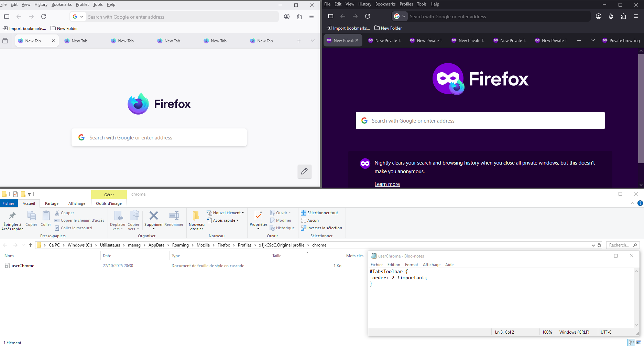Image resolution: width=644 pixels, height=346 pixels.
Task: Close the active New Tab in left Firefox
Action: 53,41
